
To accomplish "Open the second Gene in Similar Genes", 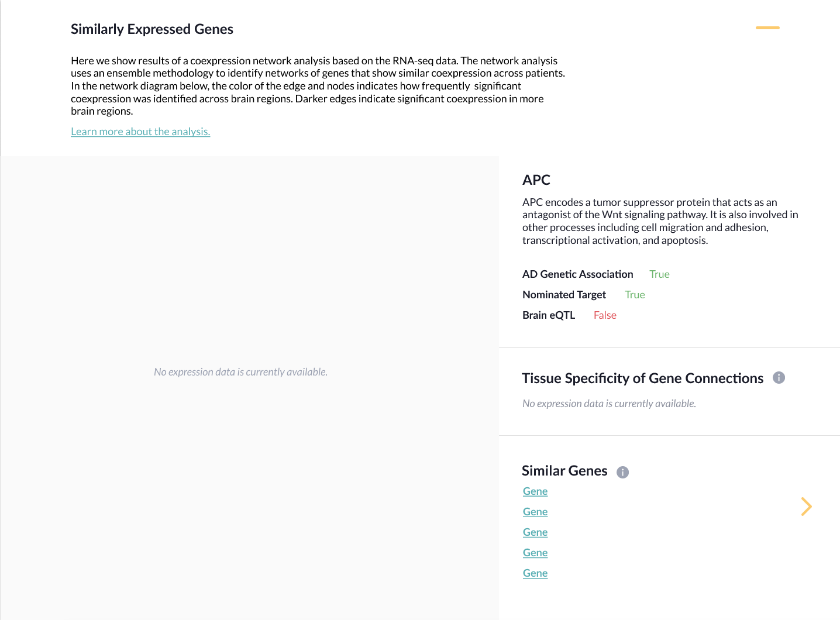I will (x=535, y=511).
